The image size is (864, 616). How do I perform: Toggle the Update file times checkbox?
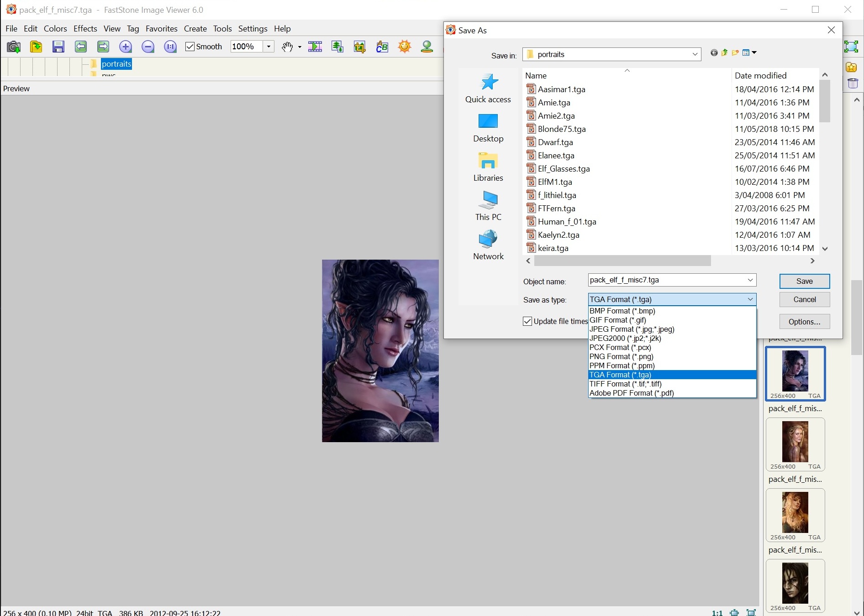point(527,321)
